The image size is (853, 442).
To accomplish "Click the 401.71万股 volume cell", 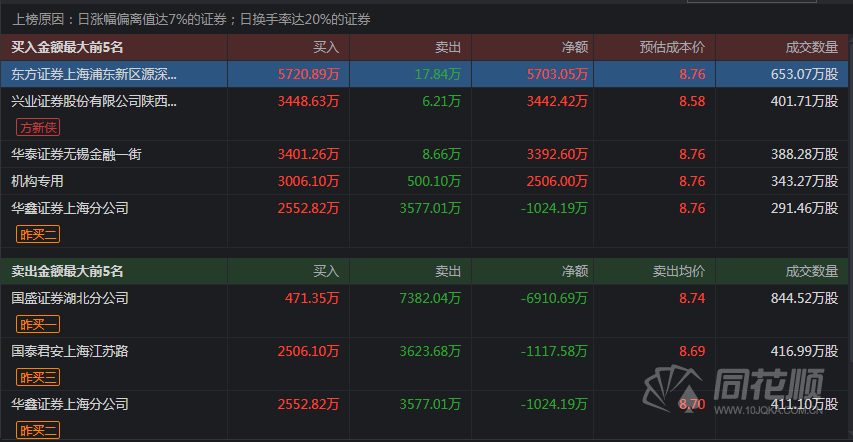I will point(805,101).
